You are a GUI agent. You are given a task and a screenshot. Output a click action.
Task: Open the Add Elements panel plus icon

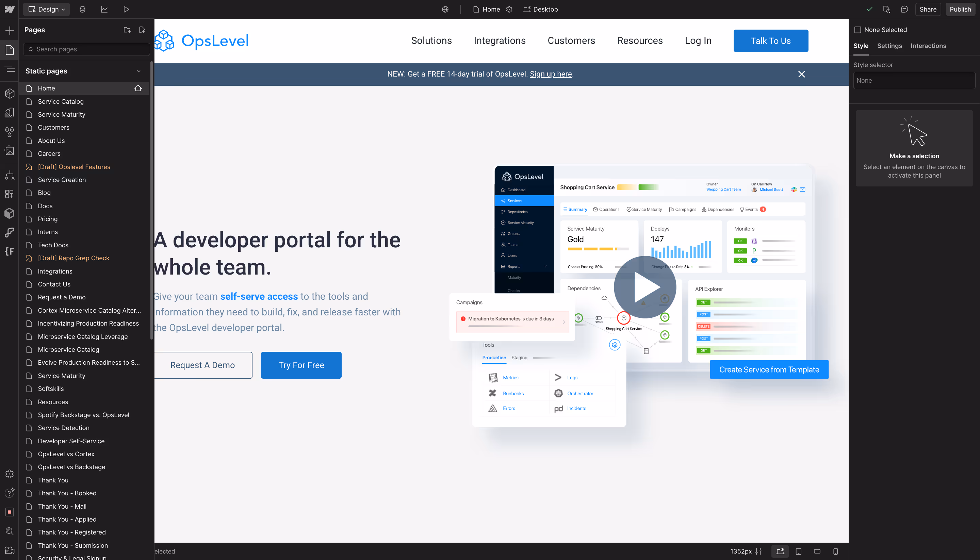click(10, 30)
